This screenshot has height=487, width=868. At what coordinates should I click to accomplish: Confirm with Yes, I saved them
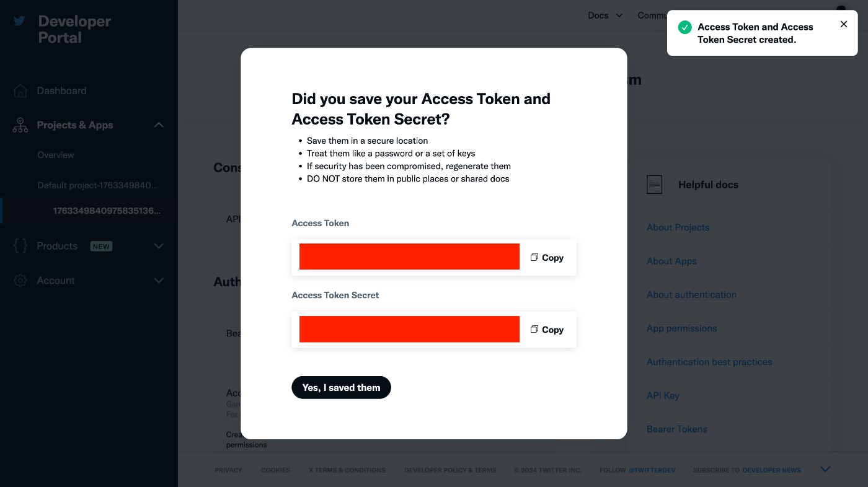click(341, 387)
